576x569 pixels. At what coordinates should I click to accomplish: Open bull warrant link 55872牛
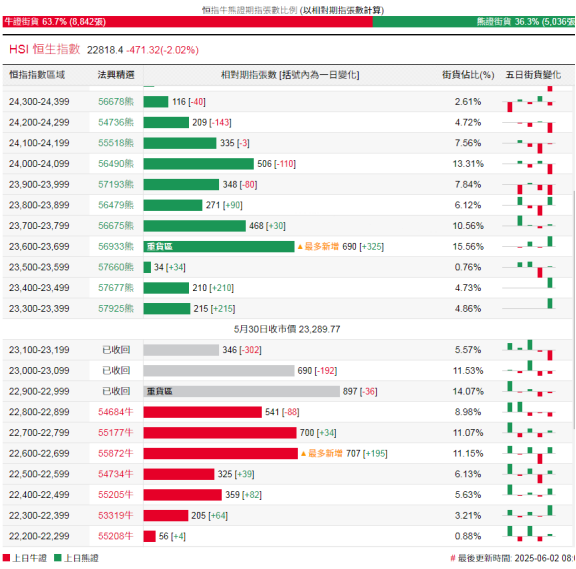click(115, 453)
